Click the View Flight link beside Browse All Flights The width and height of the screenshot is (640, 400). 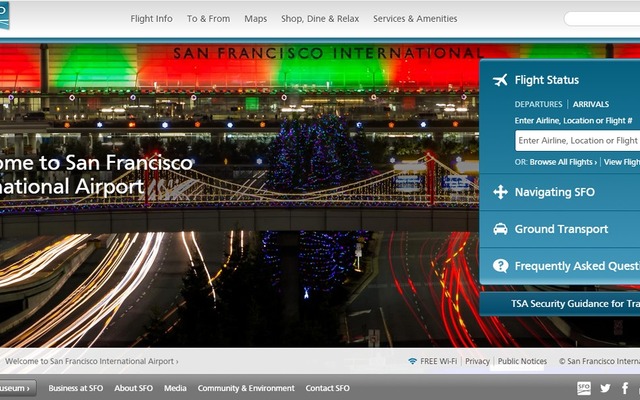click(622, 162)
